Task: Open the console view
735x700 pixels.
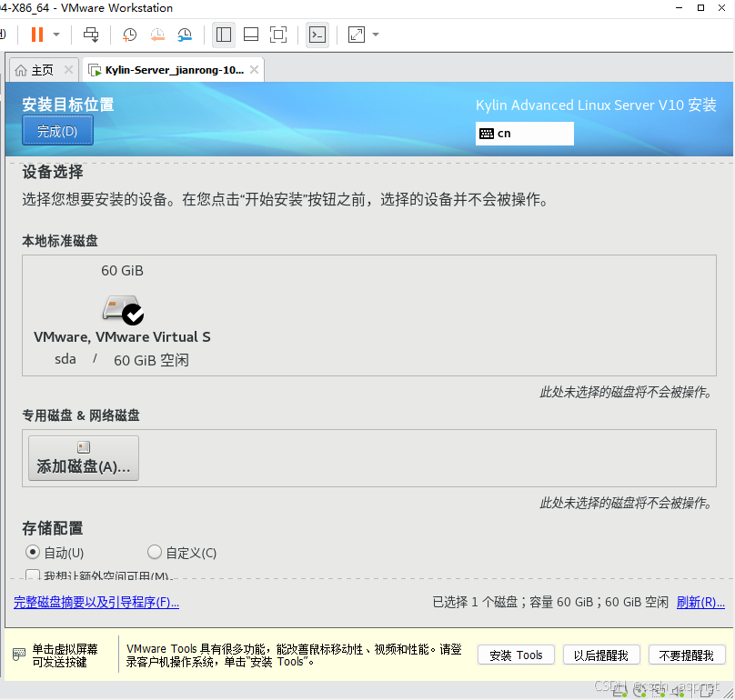Action: pyautogui.click(x=317, y=35)
